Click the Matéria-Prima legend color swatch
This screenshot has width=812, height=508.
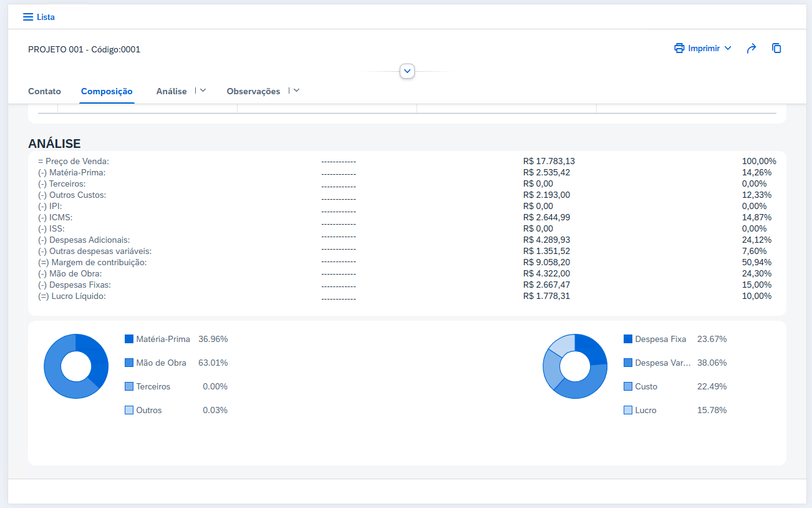point(129,339)
